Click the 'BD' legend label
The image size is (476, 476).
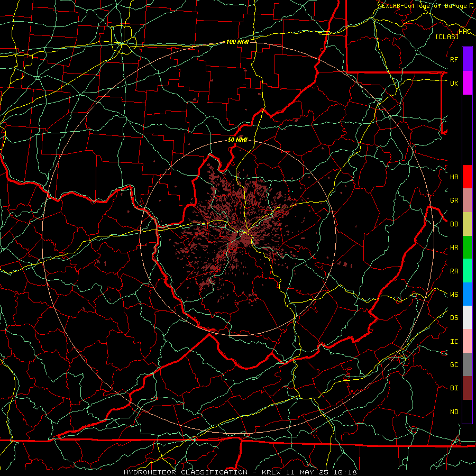point(454,224)
